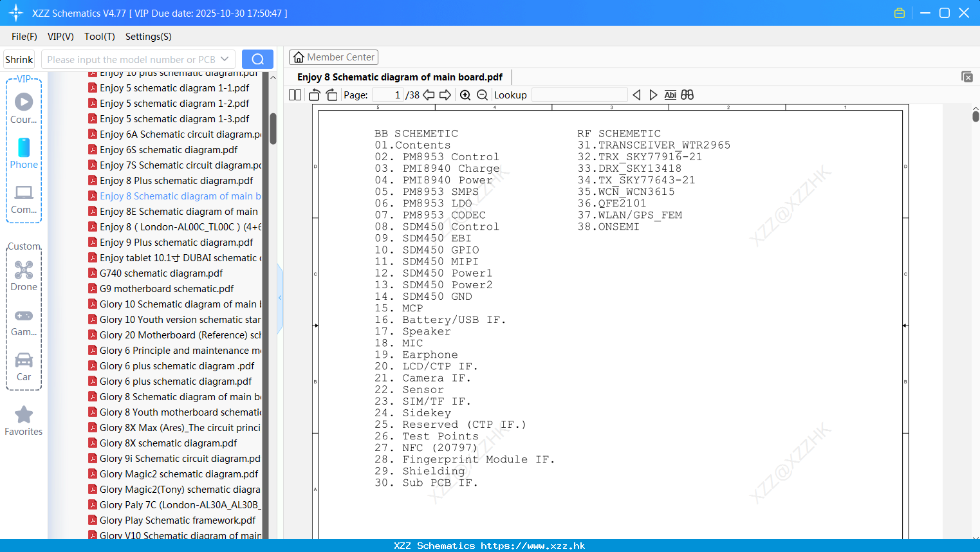This screenshot has width=980, height=552.
Task: Click the yellow VIP bag icon in title bar
Action: tap(900, 13)
